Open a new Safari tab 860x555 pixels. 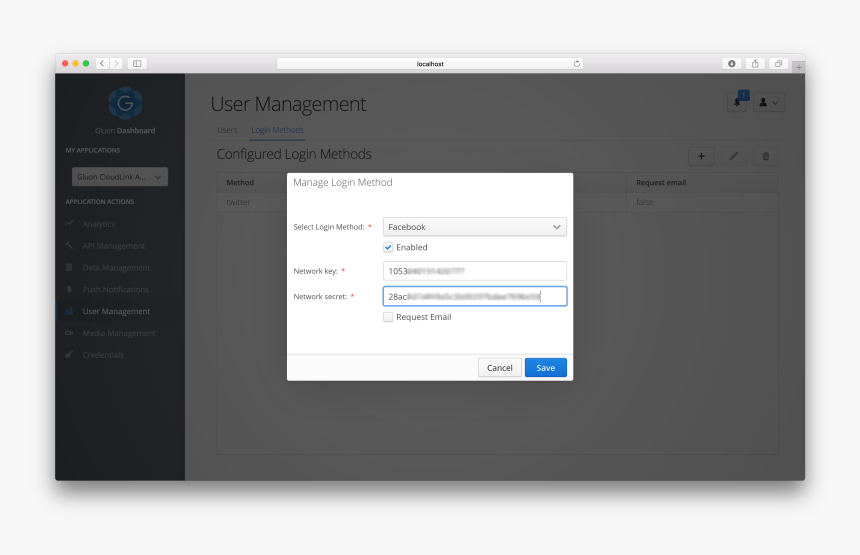click(799, 67)
